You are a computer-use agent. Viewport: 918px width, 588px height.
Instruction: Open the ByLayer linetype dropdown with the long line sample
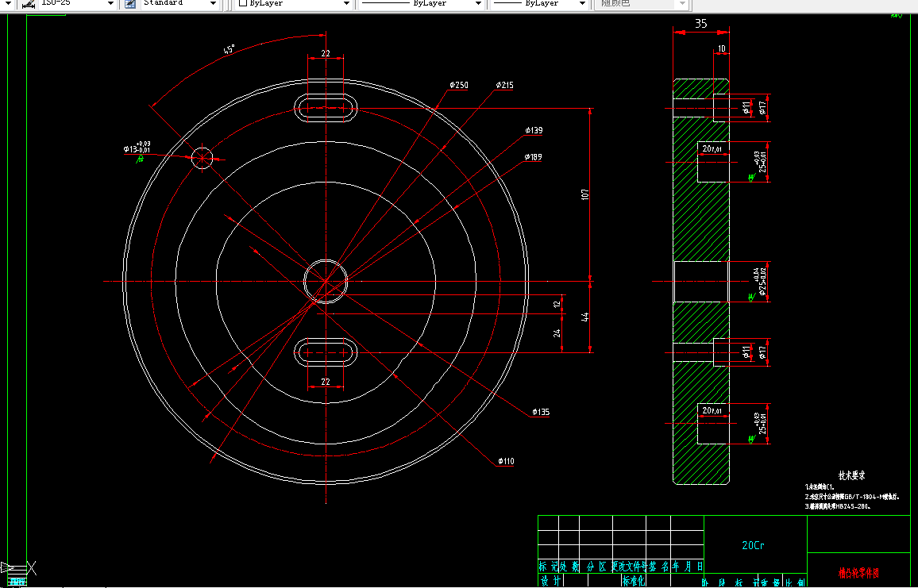coord(478,3)
